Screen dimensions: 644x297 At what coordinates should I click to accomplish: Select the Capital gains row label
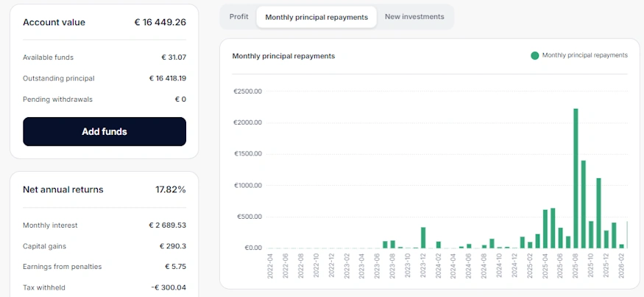coord(46,246)
